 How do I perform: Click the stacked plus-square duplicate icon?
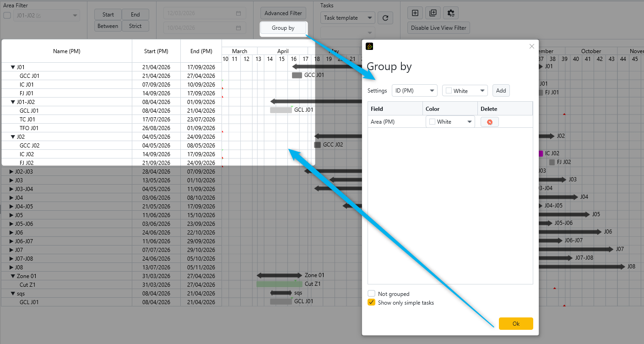(x=433, y=13)
